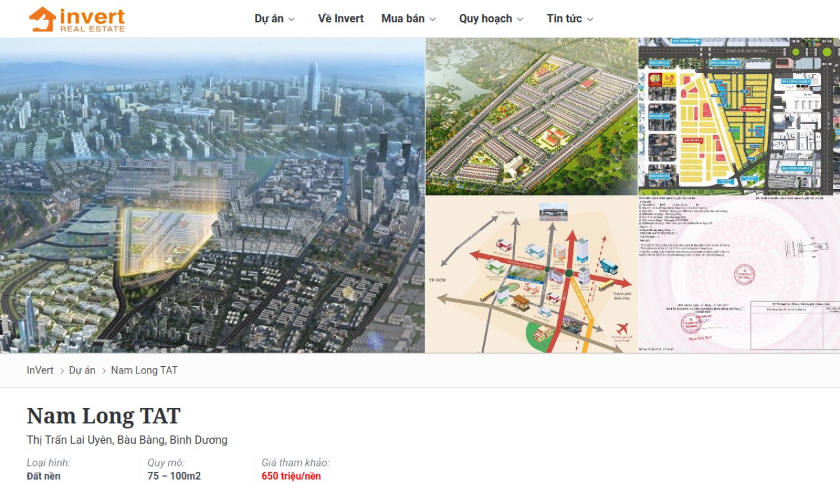This screenshot has width=840, height=504.
Task: Expand the Tin tức dropdown chevron
Action: point(590,20)
